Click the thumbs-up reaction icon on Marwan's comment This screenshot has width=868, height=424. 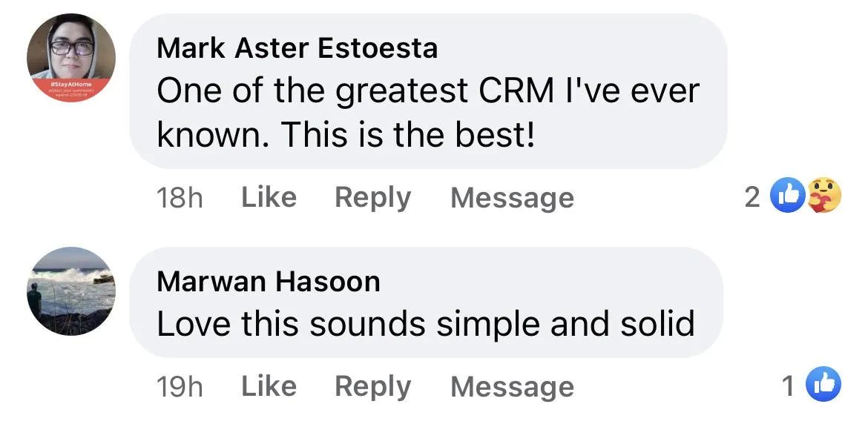[x=823, y=384]
